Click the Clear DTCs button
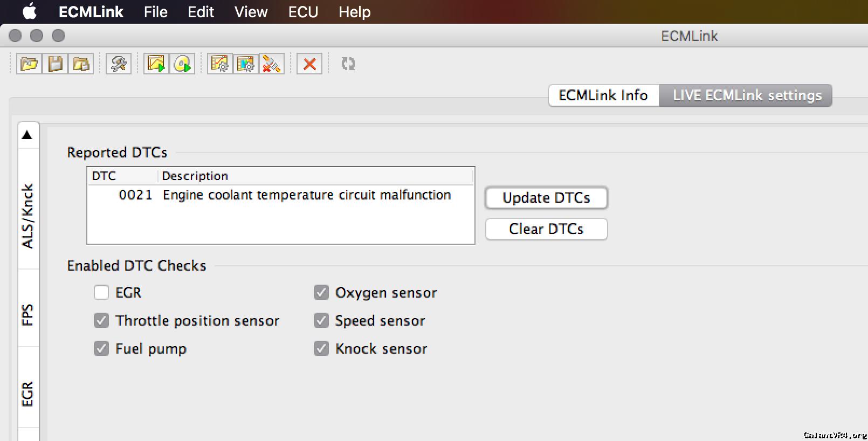 click(546, 229)
